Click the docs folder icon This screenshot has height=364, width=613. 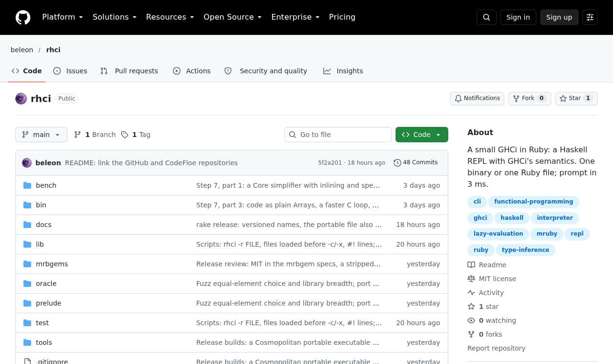27,225
